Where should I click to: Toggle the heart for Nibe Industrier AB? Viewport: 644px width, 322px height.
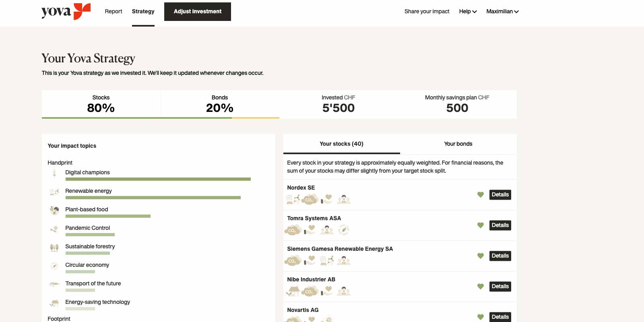tap(480, 287)
